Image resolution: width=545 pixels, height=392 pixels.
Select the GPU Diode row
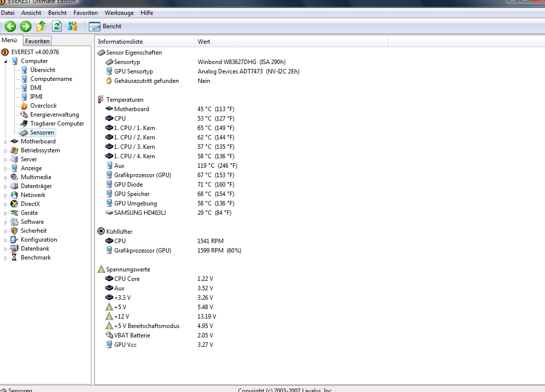click(170, 185)
